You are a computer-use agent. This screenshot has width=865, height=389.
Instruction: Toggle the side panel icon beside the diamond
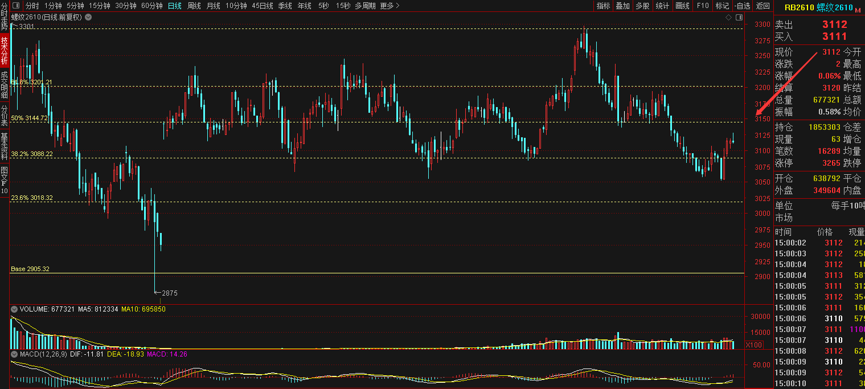pyautogui.click(x=739, y=17)
